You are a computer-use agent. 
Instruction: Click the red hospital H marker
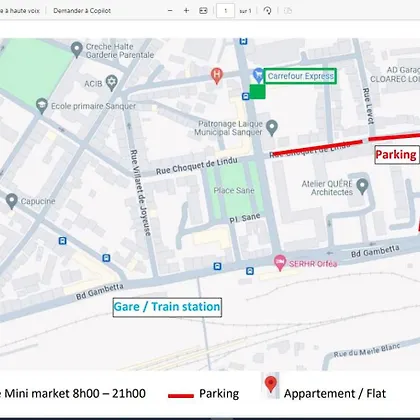point(217,75)
